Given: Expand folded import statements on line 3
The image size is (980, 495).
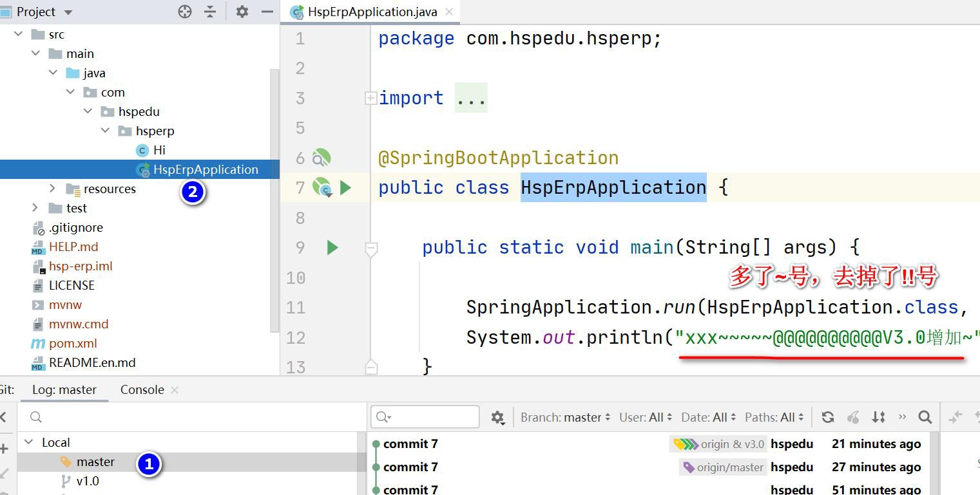Looking at the screenshot, I should (370, 98).
